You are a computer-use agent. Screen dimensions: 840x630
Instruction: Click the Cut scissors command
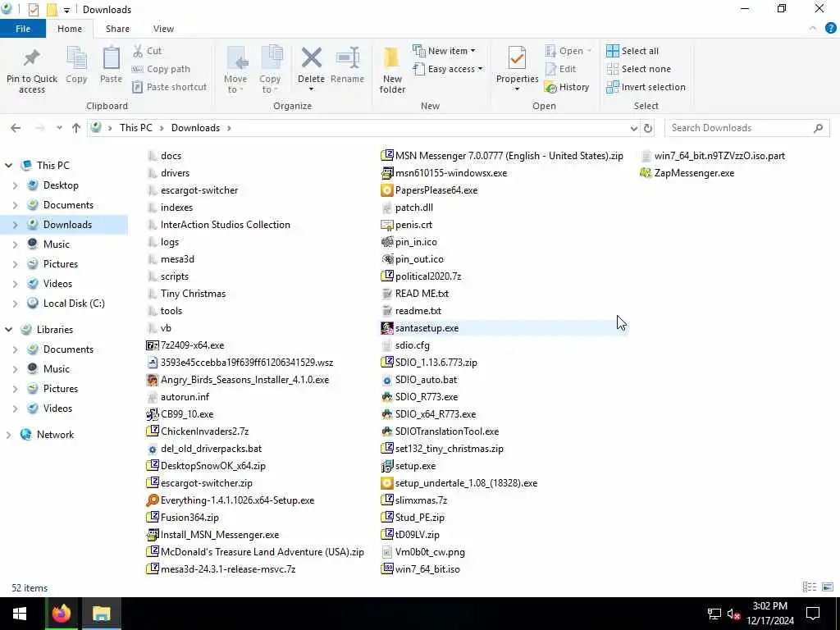click(x=148, y=51)
